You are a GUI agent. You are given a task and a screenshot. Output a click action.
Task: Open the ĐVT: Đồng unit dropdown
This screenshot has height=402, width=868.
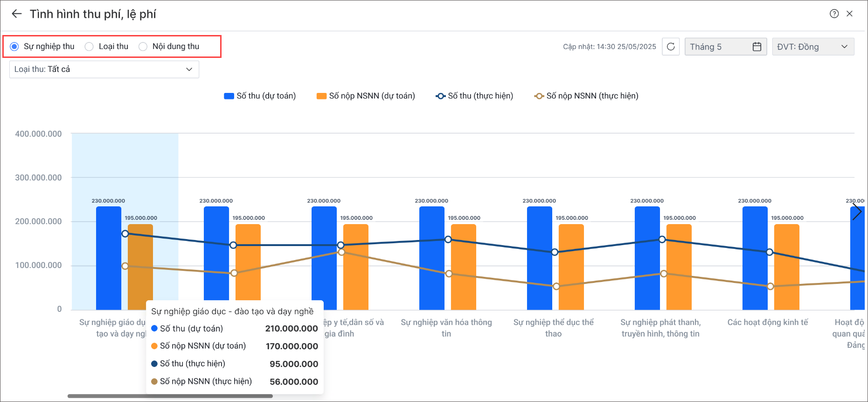tap(812, 47)
